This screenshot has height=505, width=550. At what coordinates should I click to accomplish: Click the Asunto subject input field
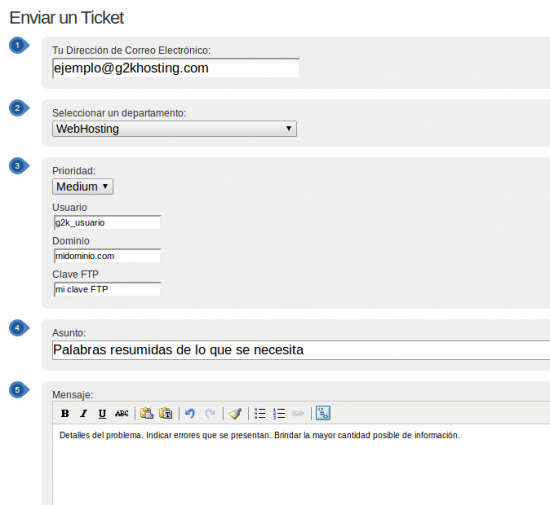(301, 350)
